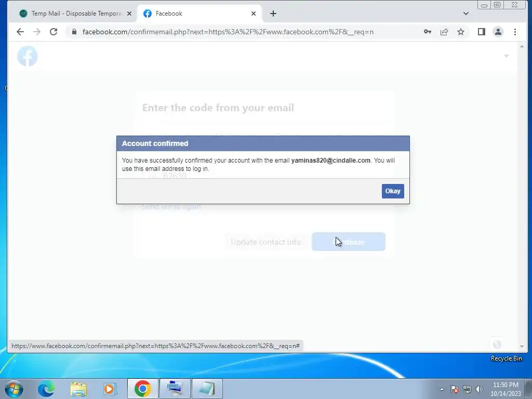
Task: Click the Recycle Bin desktop label
Action: pyautogui.click(x=506, y=358)
